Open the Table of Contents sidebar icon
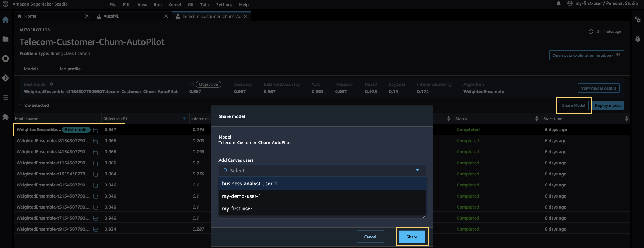This screenshot has width=644, height=248. pyautogui.click(x=6, y=98)
